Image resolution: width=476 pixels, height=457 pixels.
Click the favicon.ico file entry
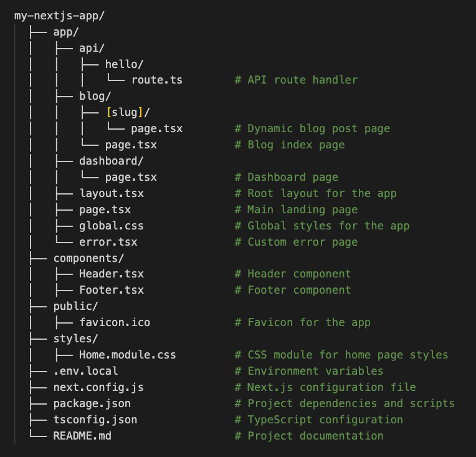pyautogui.click(x=115, y=322)
